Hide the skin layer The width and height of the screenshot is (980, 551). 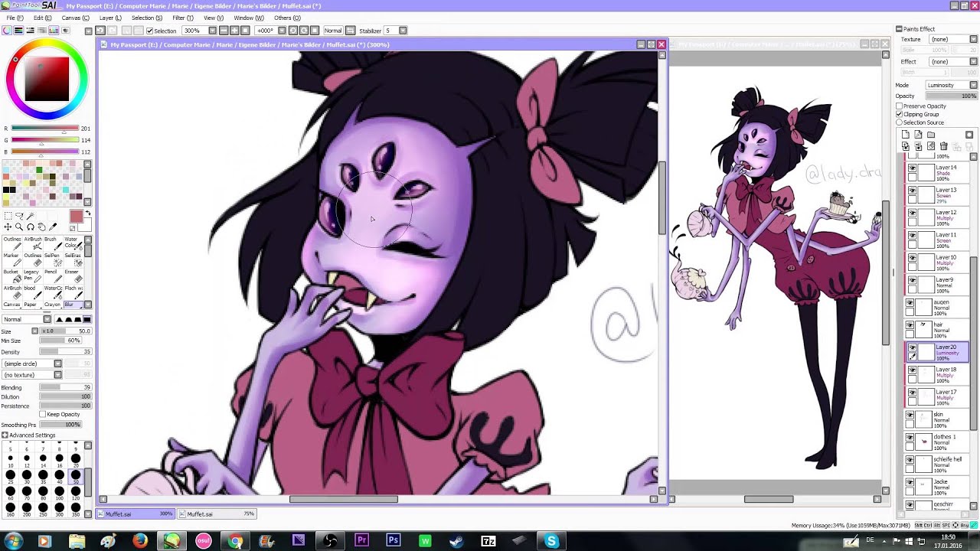(x=910, y=415)
